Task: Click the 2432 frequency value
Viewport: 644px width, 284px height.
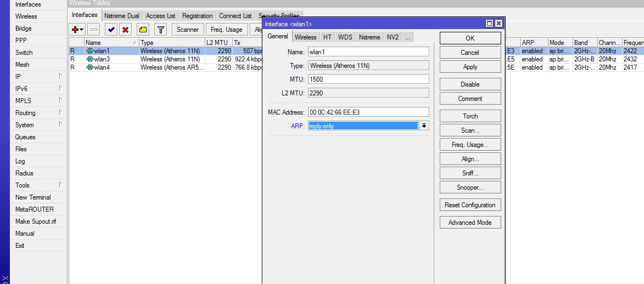Action: tap(630, 59)
